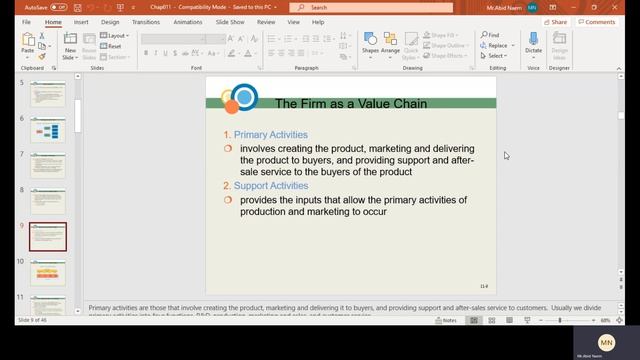
Task: Open the Help tab
Action: tap(318, 22)
